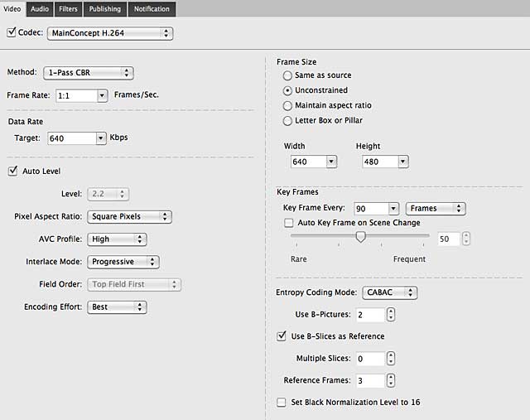The width and height of the screenshot is (530, 420).
Task: Click the Key Frame Every 90 field
Action: pyautogui.click(x=371, y=209)
